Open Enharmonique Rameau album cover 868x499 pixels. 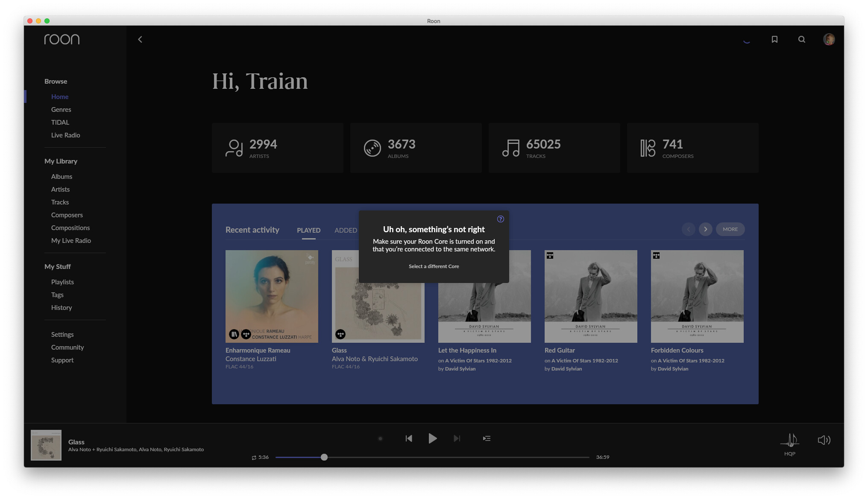272,296
